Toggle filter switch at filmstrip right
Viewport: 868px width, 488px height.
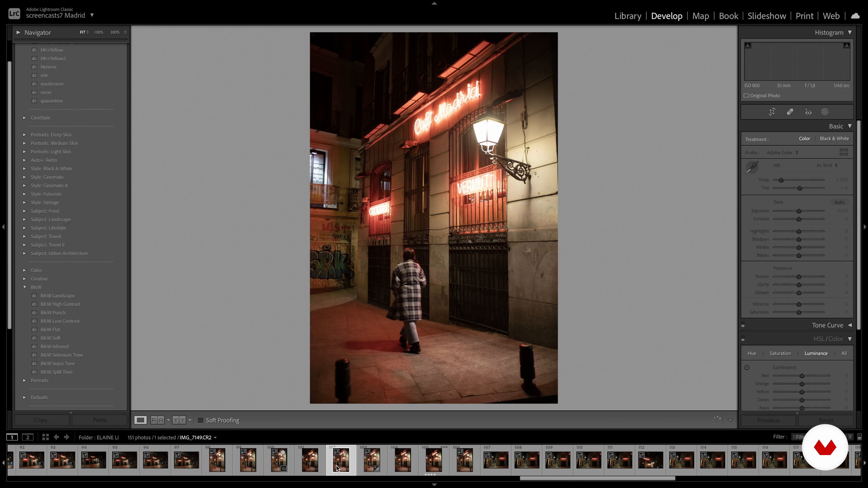859,437
